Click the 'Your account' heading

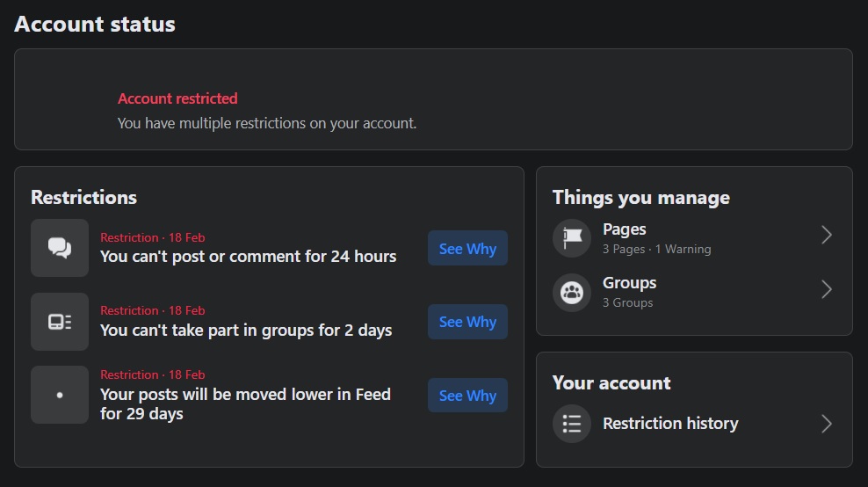click(x=611, y=383)
